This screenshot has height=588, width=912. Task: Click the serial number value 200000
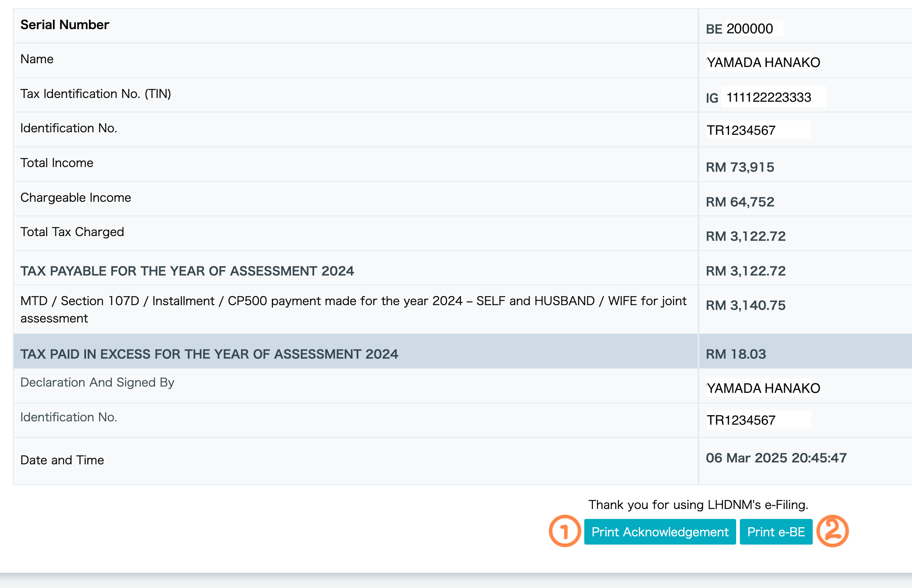click(749, 29)
